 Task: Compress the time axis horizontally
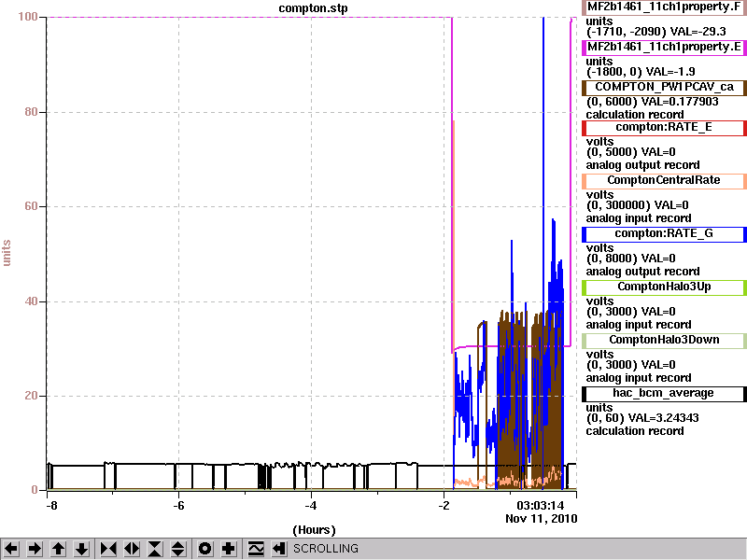[108, 549]
